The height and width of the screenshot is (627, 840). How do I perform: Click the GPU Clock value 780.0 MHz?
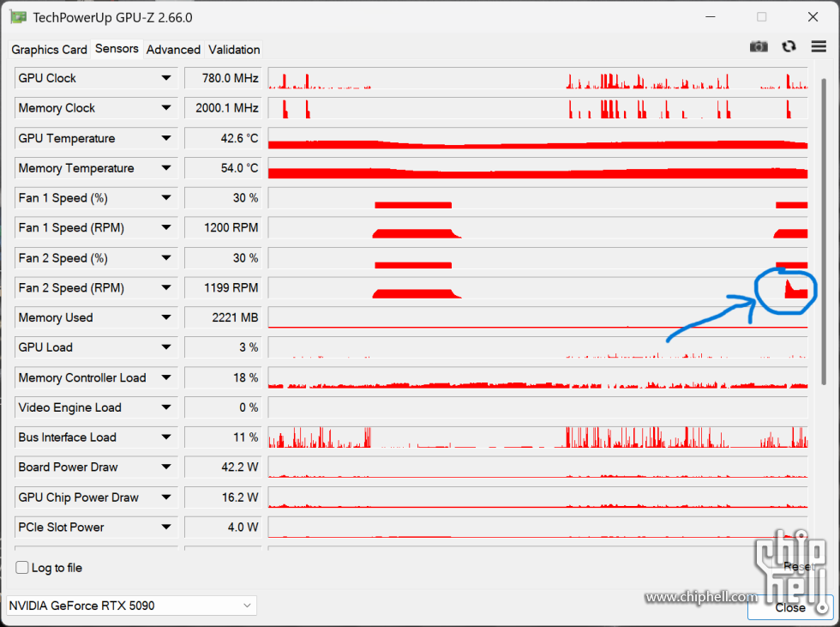[x=223, y=78]
